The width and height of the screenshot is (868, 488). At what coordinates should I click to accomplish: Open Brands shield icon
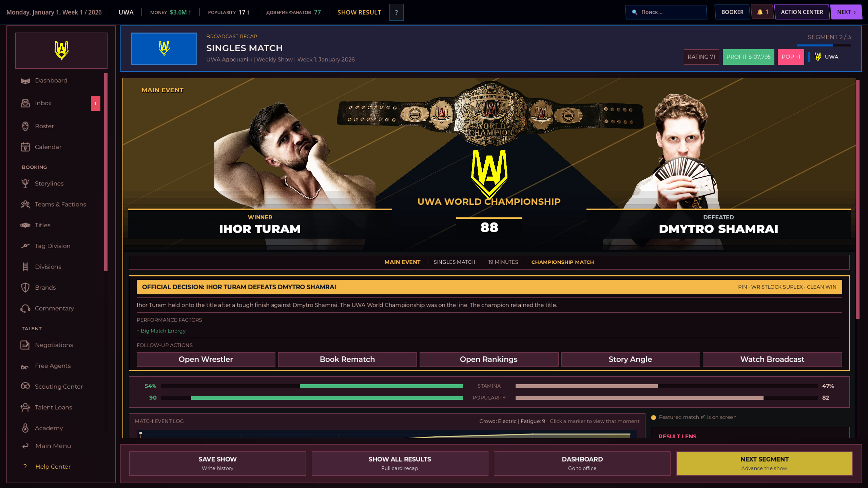coord(25,288)
